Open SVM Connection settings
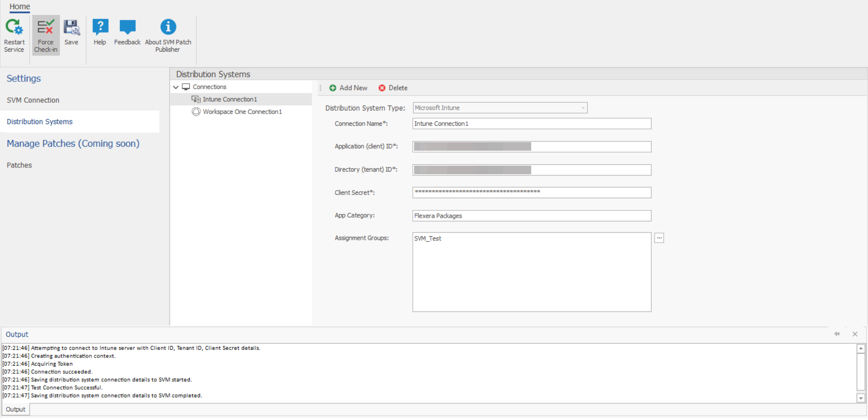Viewport: 868px width, 420px height. click(33, 100)
